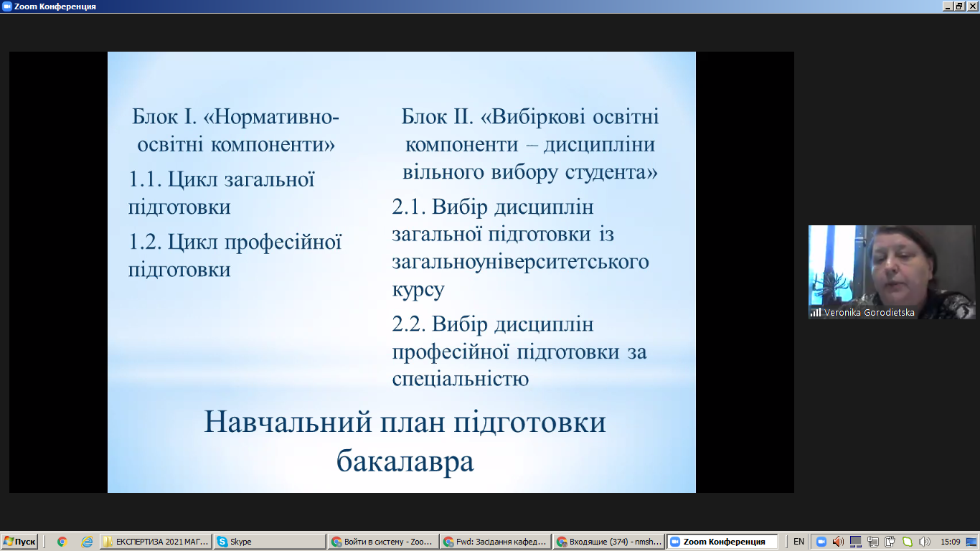Click the power plug tray icon
Screen dimensions: 980x551
click(x=890, y=542)
